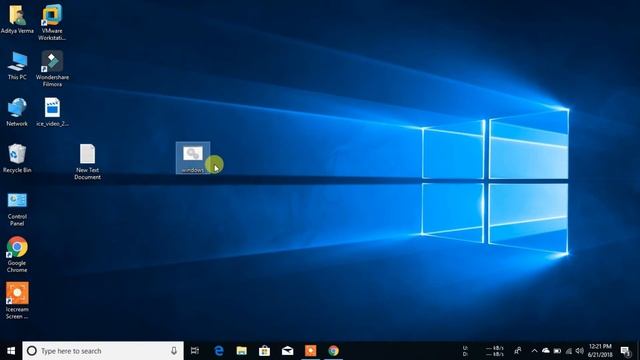Open the Mail app from the taskbar
This screenshot has width=640, height=360.
(287, 351)
